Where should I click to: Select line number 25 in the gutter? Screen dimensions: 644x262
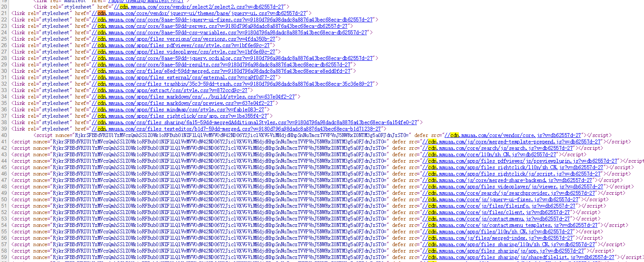pos(5,39)
